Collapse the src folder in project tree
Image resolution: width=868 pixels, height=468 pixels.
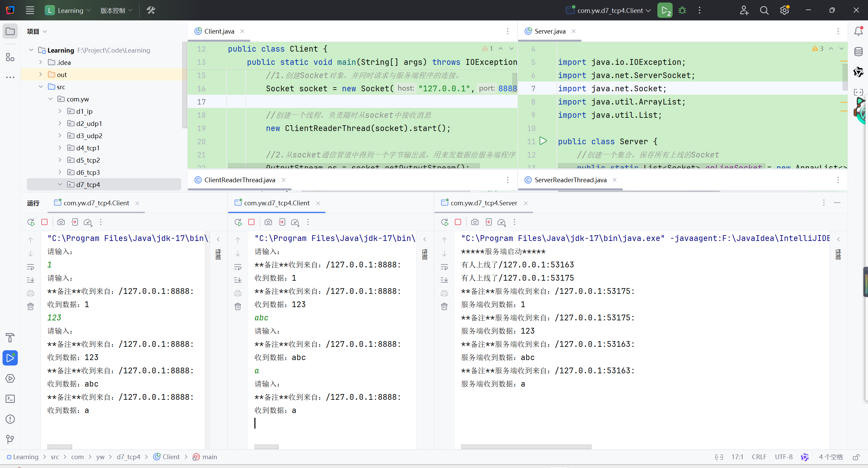(41, 87)
